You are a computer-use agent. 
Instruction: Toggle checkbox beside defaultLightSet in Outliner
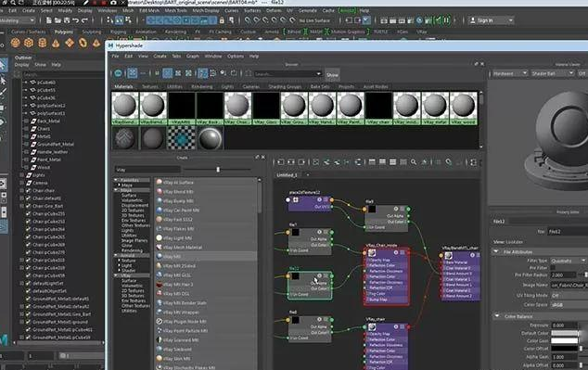28,284
